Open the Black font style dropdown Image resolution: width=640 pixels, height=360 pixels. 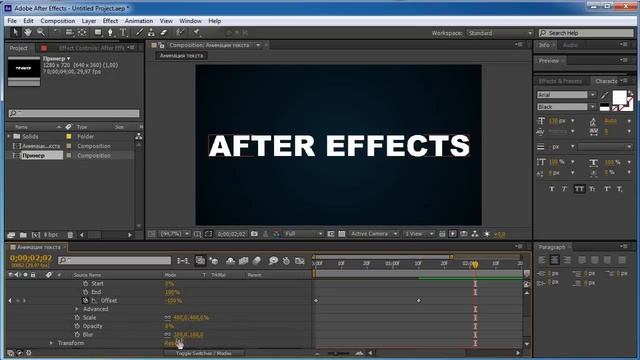[x=566, y=107]
